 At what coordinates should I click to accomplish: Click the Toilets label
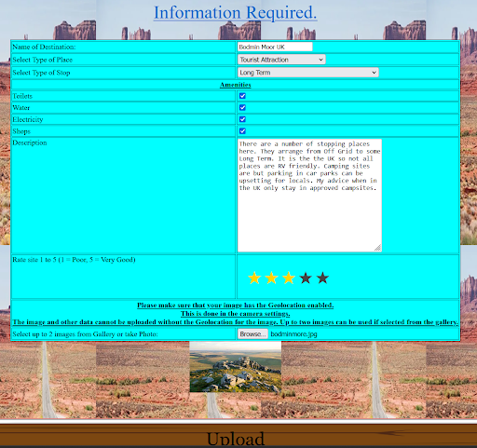(22, 96)
